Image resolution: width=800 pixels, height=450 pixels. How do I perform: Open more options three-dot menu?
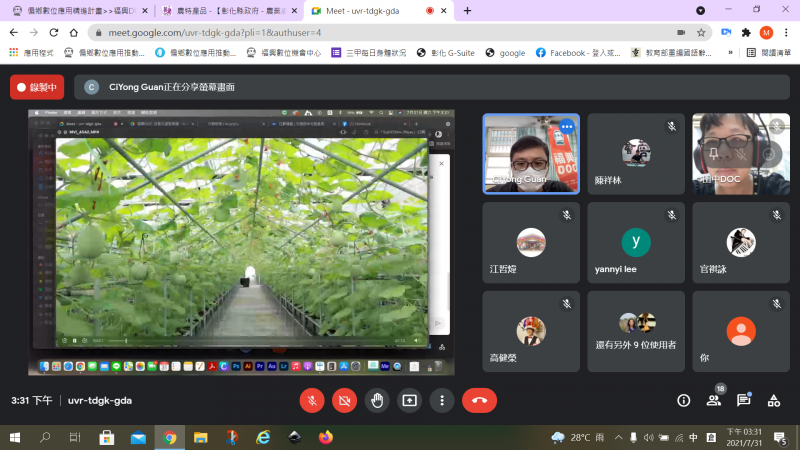pyautogui.click(x=442, y=401)
